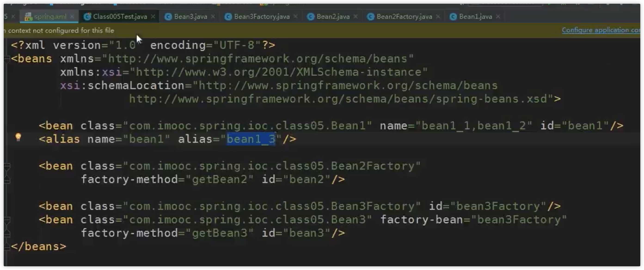644x270 pixels.
Task: Click the Bean3Factory.java class icon
Action: coord(228,16)
